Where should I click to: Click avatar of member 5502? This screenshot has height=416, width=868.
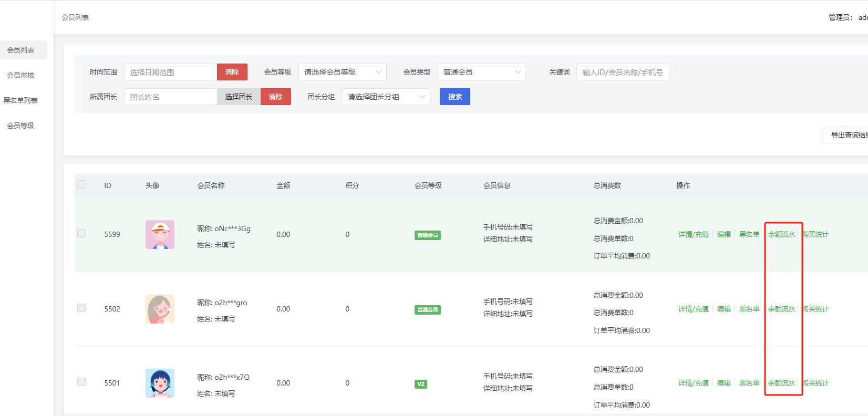[160, 309]
